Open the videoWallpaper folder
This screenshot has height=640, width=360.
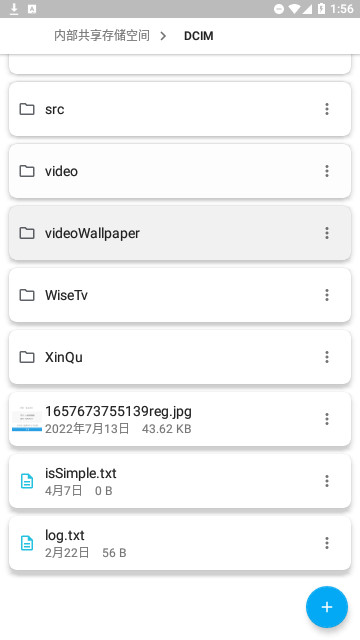coord(180,233)
